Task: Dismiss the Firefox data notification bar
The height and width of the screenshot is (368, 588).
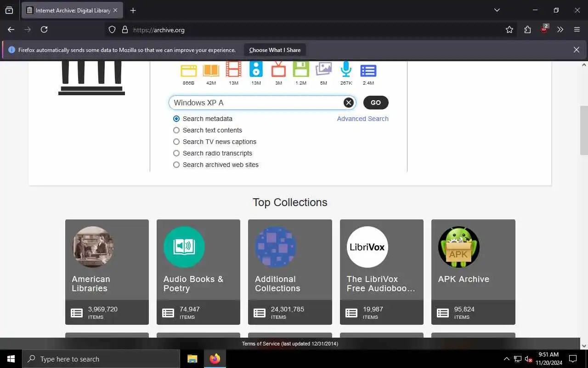Action: pos(577,50)
